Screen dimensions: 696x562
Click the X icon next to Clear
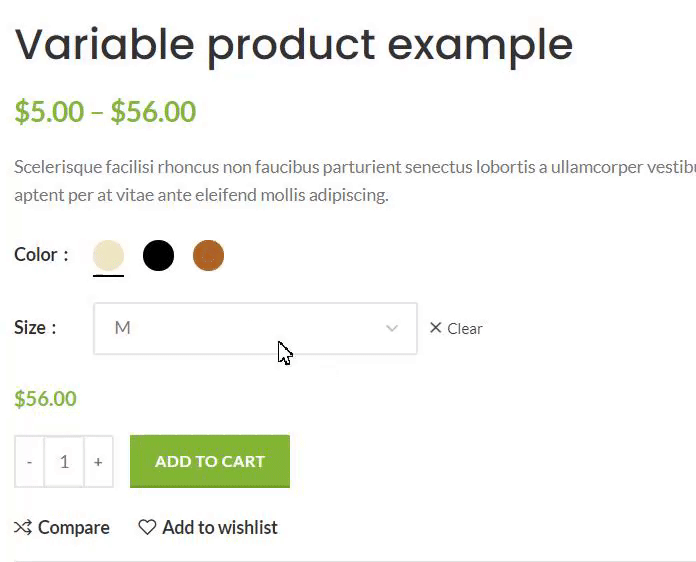tap(435, 328)
